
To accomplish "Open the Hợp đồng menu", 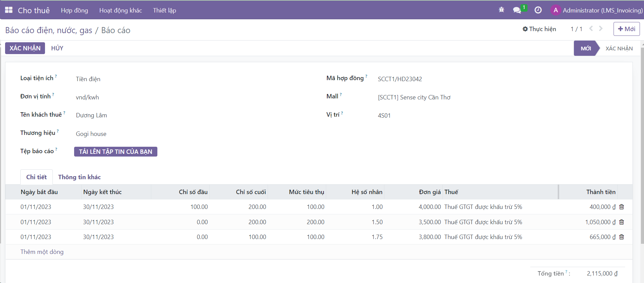I will coord(74,10).
